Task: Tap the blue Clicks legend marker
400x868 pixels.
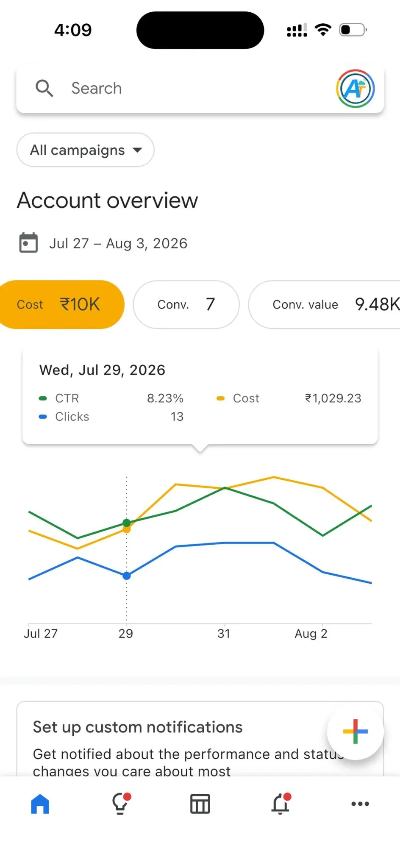Action: (x=43, y=417)
